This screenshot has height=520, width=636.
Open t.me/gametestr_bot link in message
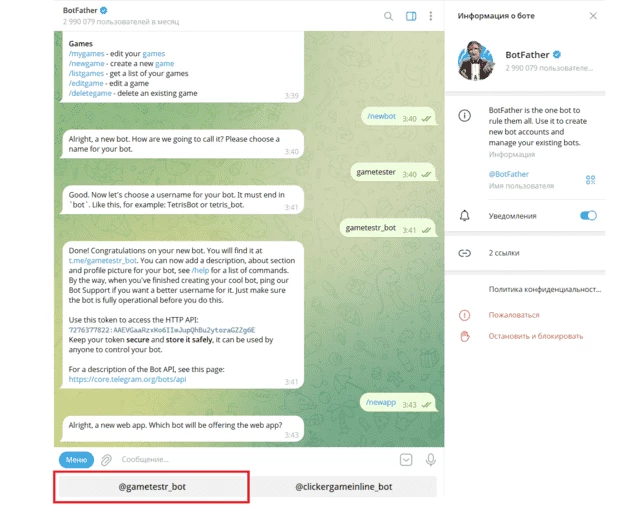[x=103, y=260]
